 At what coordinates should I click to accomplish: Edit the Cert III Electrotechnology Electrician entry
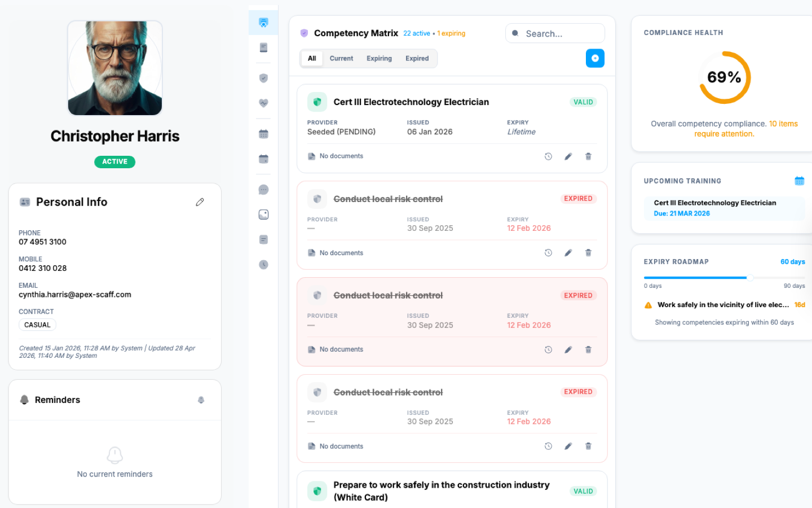click(x=568, y=156)
